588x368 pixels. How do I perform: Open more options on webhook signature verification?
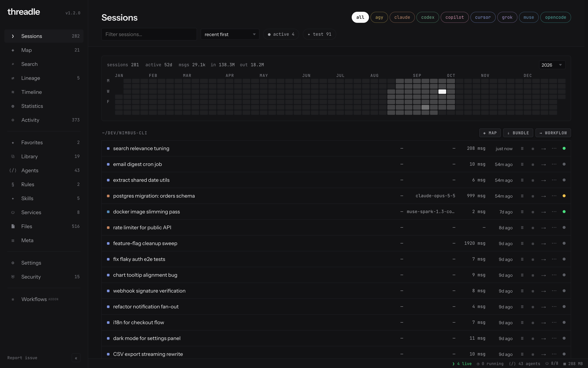tap(554, 291)
